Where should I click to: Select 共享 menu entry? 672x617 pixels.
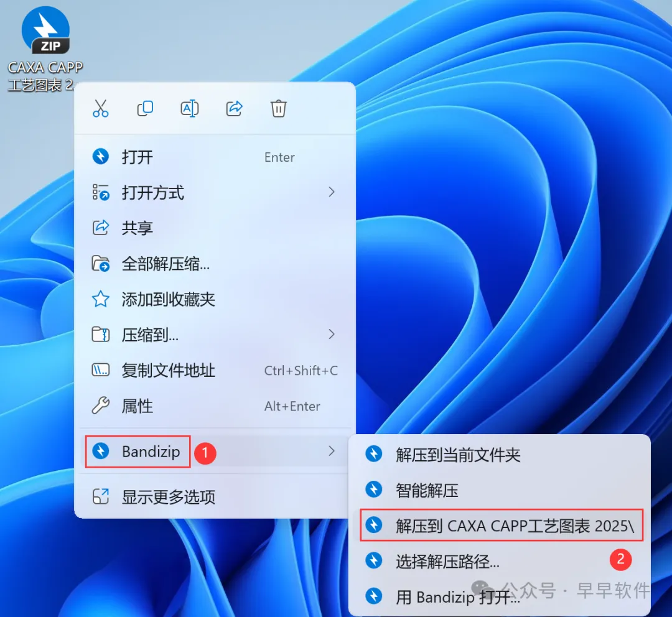coord(214,228)
